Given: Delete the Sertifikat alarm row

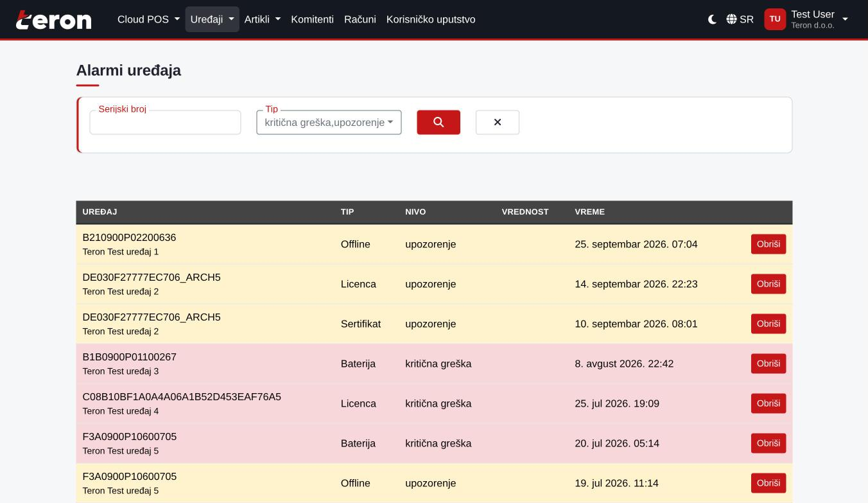Looking at the screenshot, I should point(768,324).
